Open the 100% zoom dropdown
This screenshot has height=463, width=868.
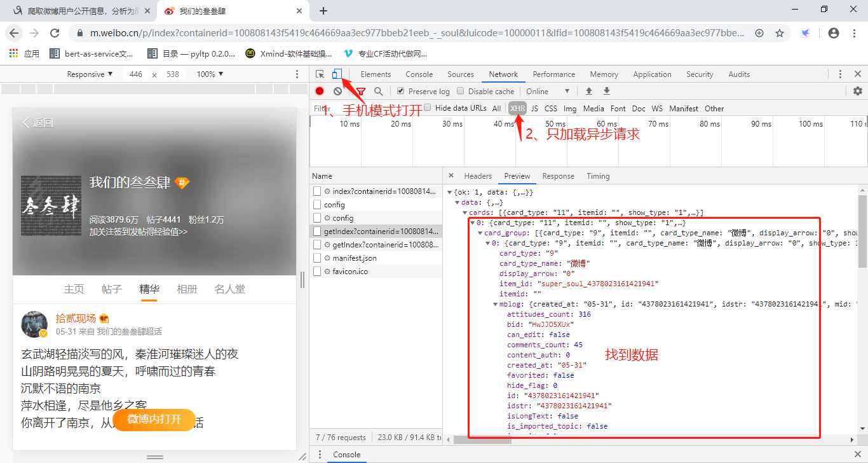[210, 74]
